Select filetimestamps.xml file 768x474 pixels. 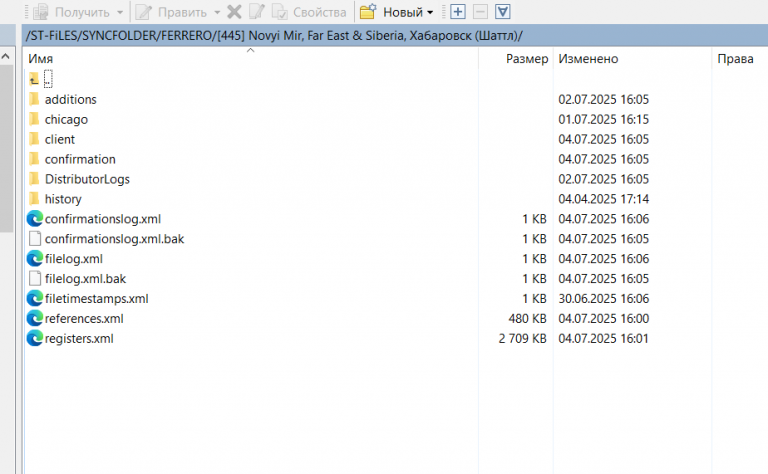tap(96, 299)
